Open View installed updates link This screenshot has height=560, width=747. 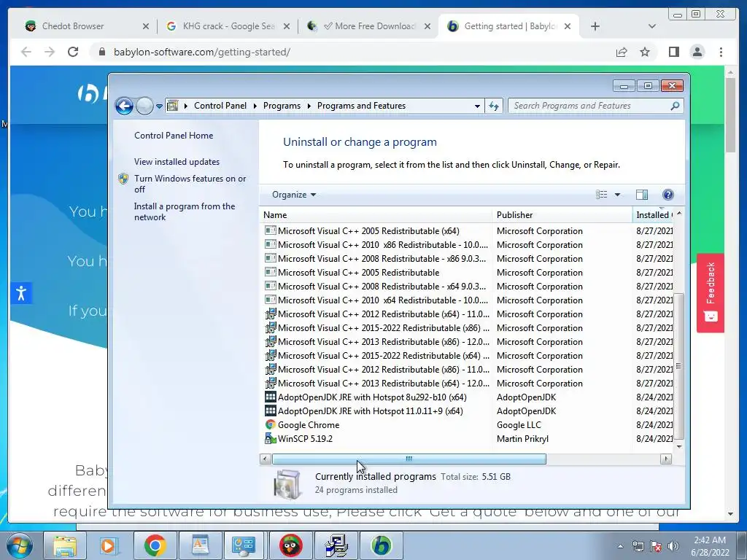click(x=177, y=162)
